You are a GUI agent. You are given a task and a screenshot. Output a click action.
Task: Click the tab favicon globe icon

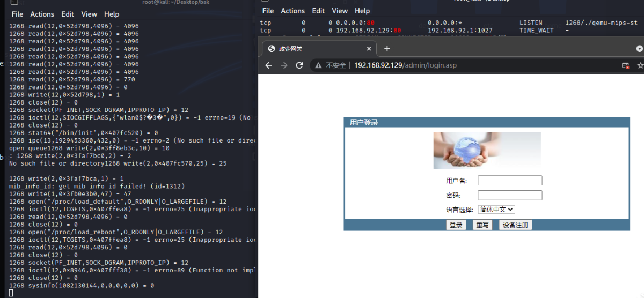271,49
